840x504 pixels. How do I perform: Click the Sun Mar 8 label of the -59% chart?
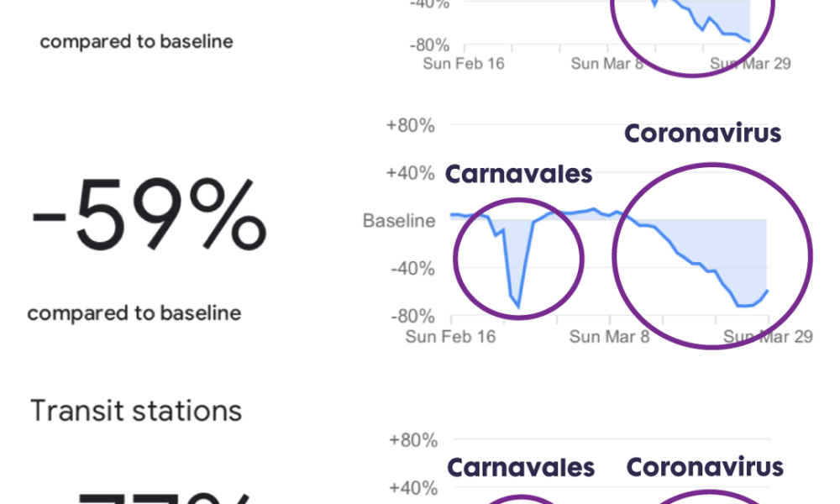pyautogui.click(x=609, y=336)
